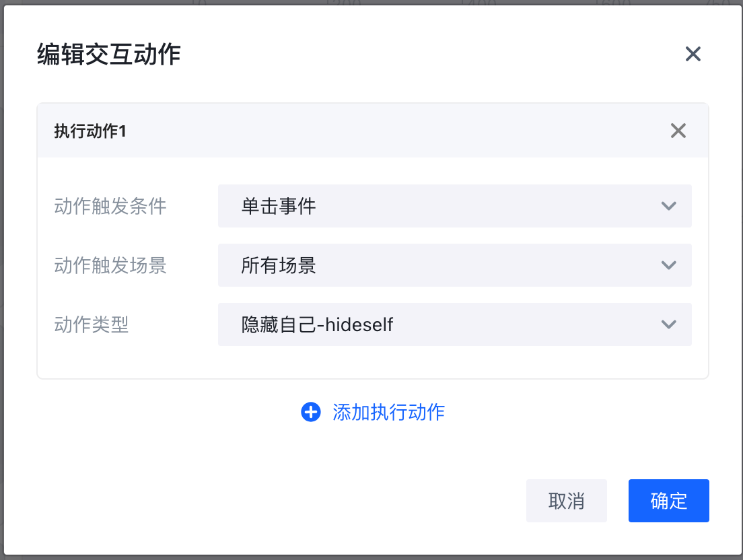
Task: Remove 执行动作1 with its X icon
Action: [x=678, y=131]
